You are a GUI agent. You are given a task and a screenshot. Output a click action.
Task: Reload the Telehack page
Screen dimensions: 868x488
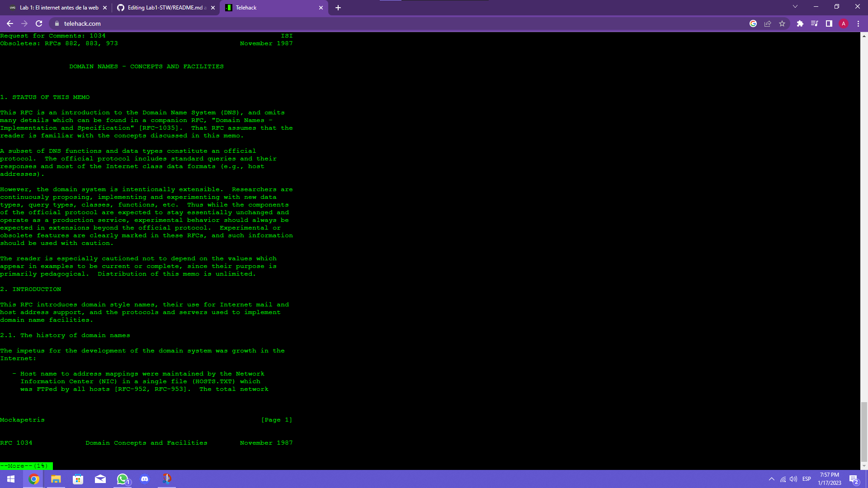pos(39,23)
